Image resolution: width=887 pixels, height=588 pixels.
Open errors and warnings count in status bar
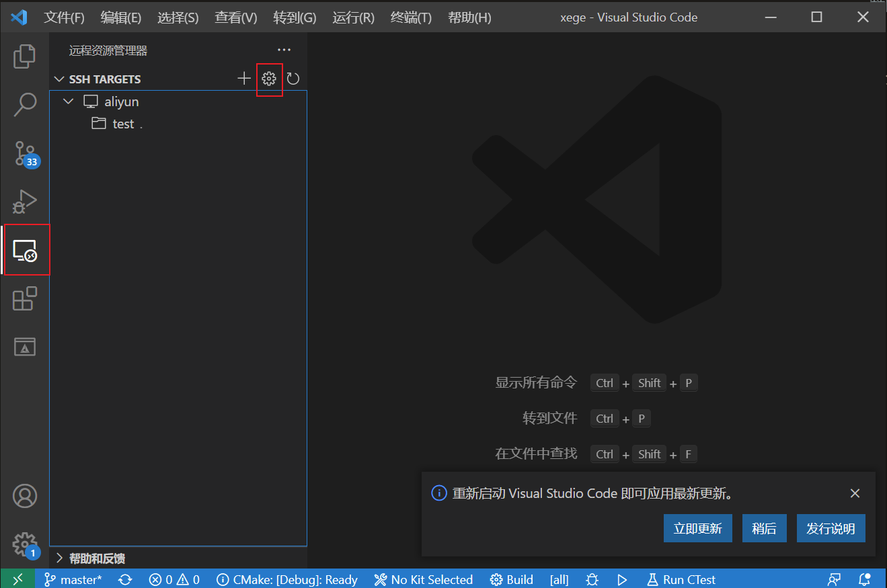[x=175, y=579]
